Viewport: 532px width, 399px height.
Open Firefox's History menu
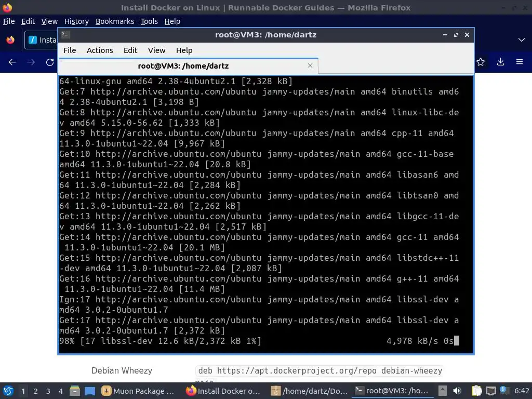76,21
